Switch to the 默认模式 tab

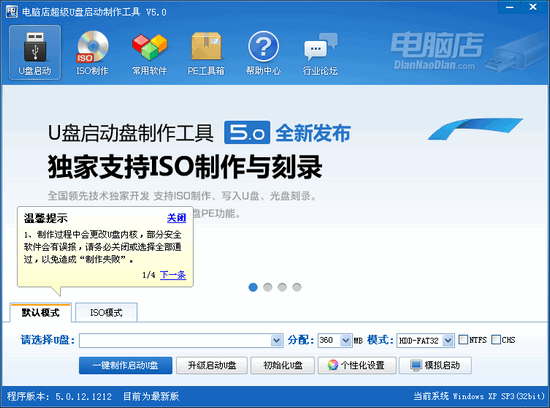[41, 312]
